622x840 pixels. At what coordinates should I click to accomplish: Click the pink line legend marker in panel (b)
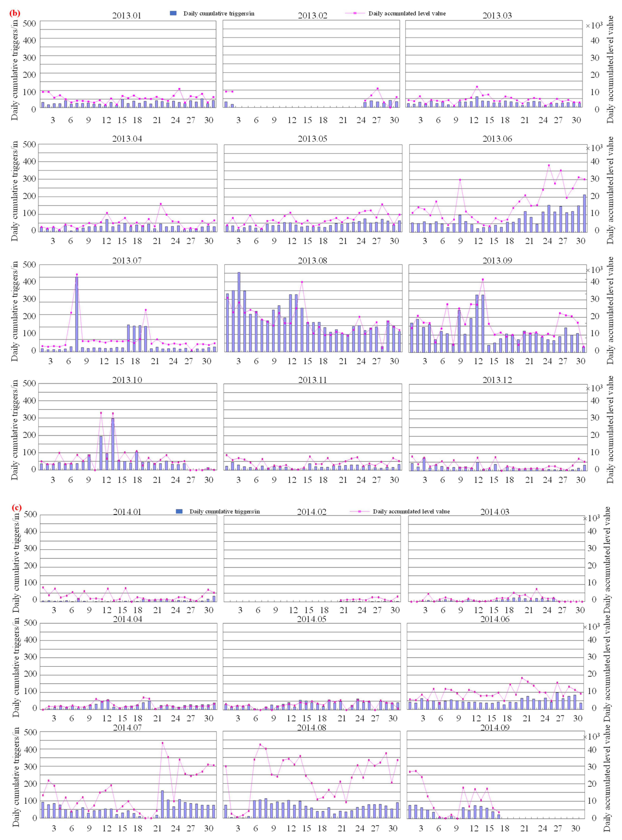click(x=355, y=13)
